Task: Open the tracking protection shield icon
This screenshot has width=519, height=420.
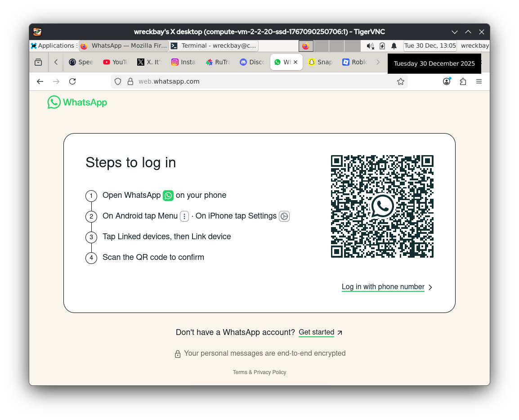Action: (x=118, y=81)
